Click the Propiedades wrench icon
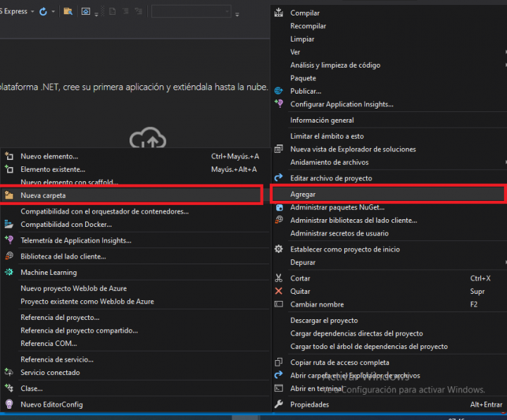 pyautogui.click(x=279, y=404)
